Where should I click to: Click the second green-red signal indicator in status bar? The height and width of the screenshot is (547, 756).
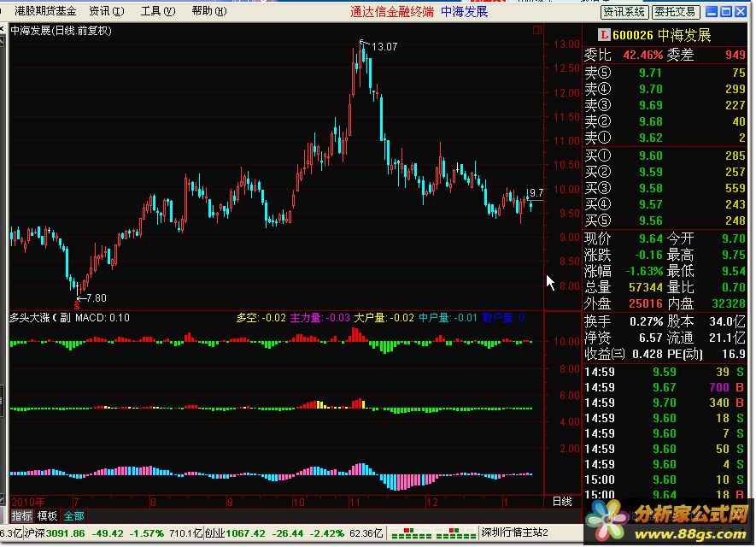point(455,533)
